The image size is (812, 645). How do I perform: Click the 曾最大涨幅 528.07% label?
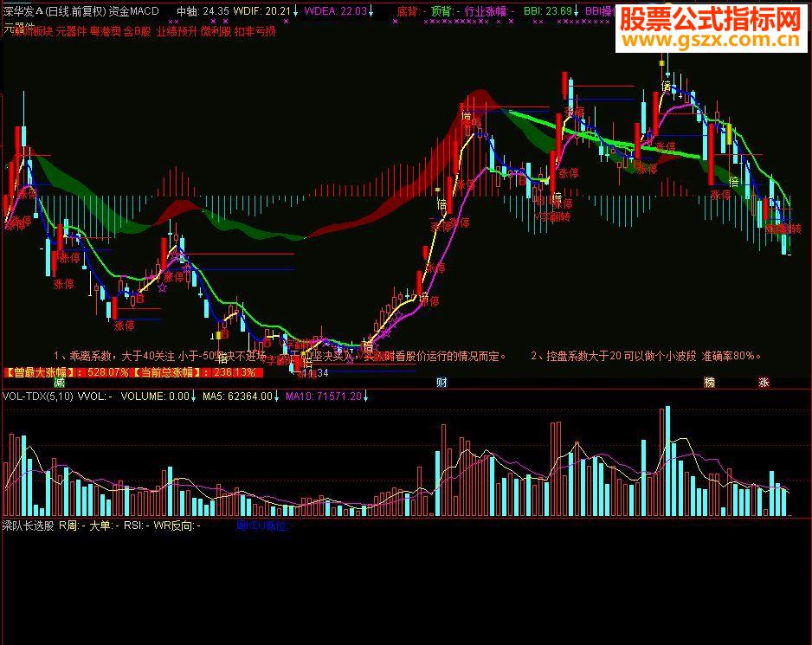point(67,372)
